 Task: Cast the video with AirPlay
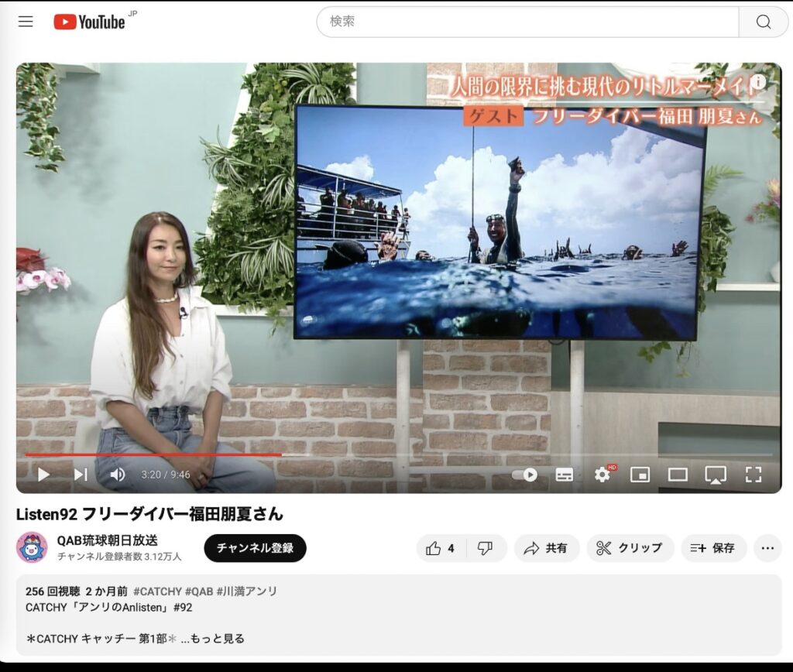pyautogui.click(x=716, y=475)
